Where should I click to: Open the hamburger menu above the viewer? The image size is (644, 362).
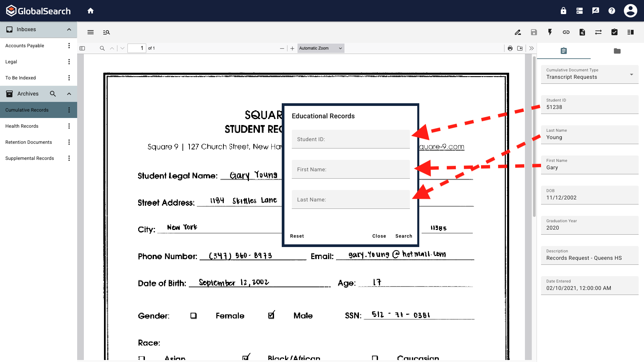[x=90, y=32]
